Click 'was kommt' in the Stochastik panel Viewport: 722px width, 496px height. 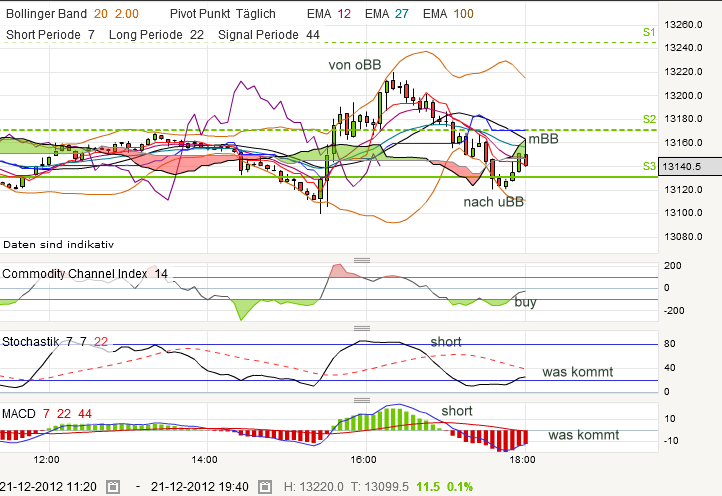click(x=578, y=372)
